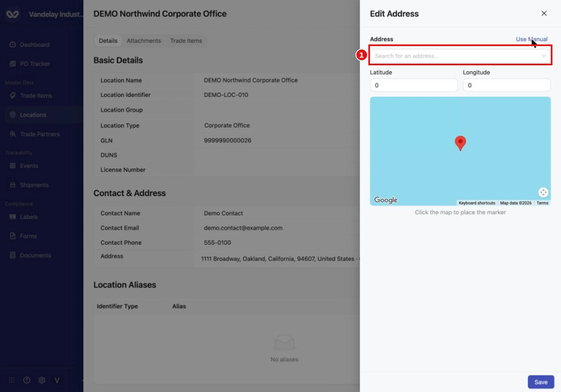Expand the address search dropdown chevron
The height and width of the screenshot is (392, 561).
(x=544, y=56)
